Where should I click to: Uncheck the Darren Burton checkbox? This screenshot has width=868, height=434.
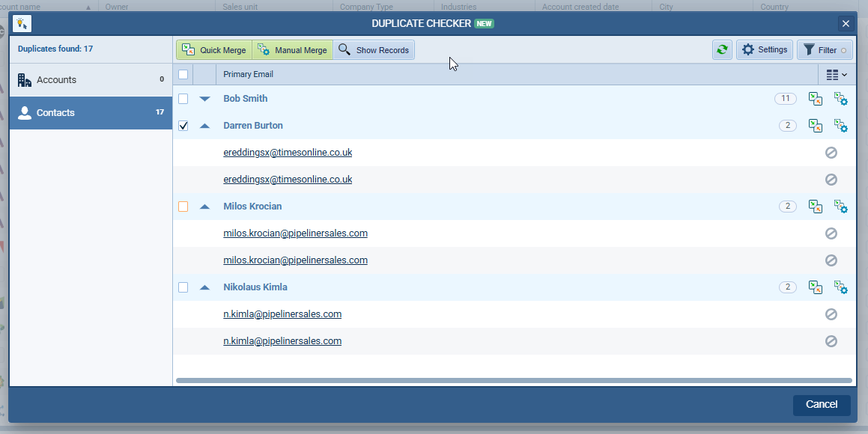[183, 126]
